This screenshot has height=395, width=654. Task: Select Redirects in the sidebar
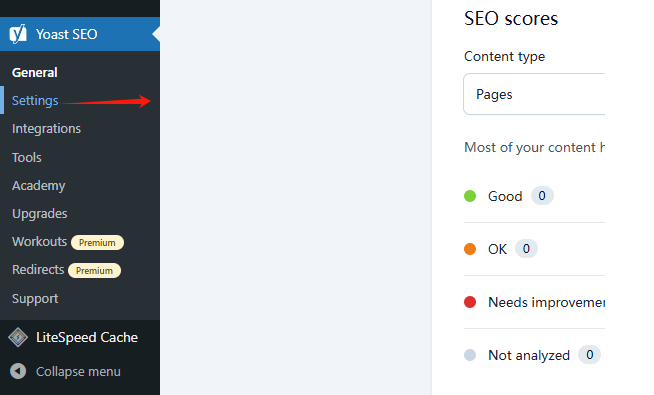click(x=38, y=269)
